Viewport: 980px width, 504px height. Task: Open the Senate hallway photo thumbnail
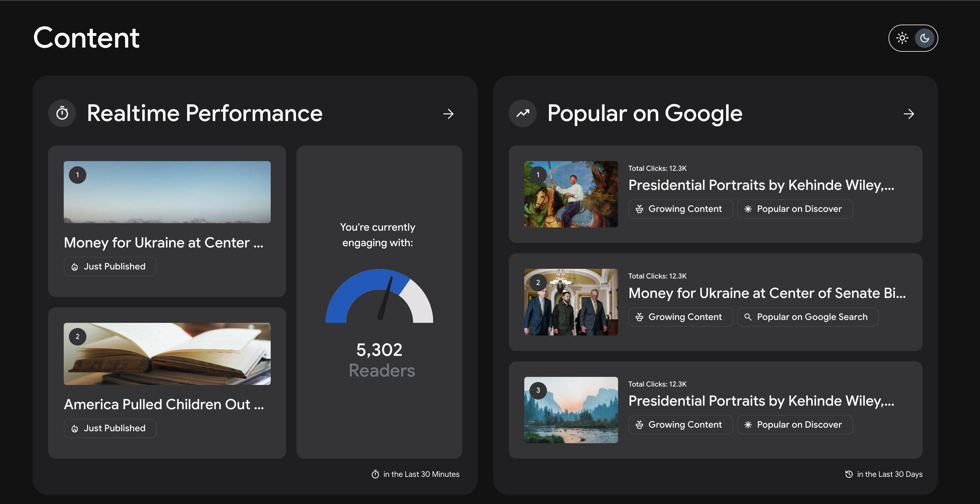tap(571, 302)
